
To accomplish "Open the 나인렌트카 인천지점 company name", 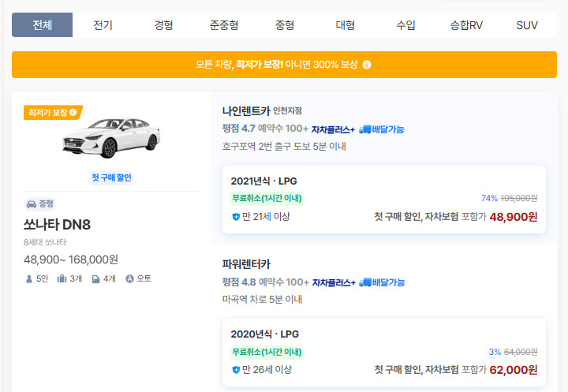I will pos(262,110).
